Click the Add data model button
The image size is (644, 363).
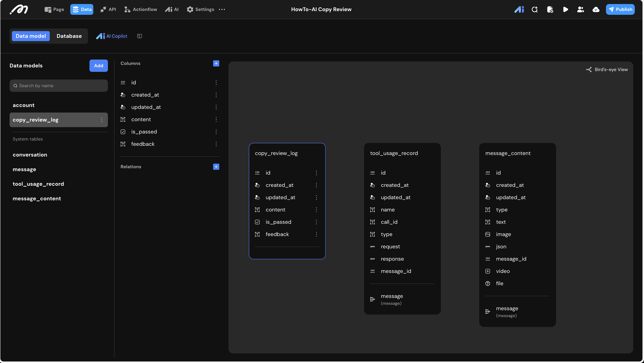(x=99, y=66)
